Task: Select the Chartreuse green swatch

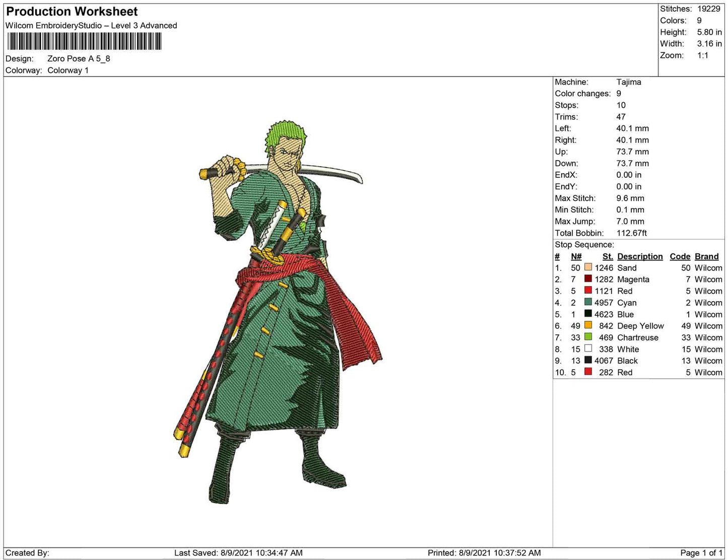Action: [588, 337]
